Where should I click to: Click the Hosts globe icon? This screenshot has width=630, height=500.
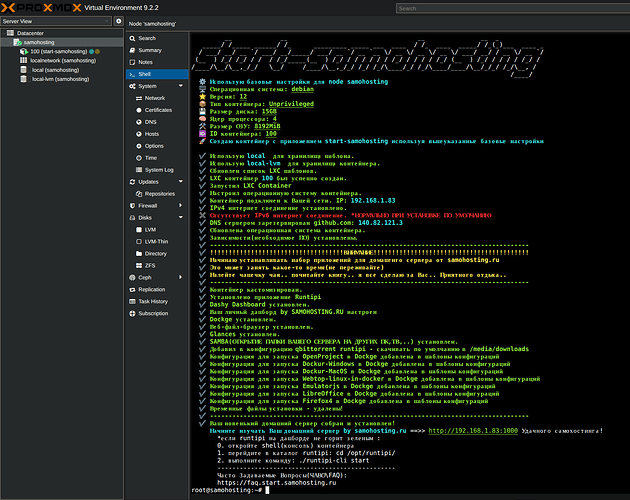(x=139, y=134)
